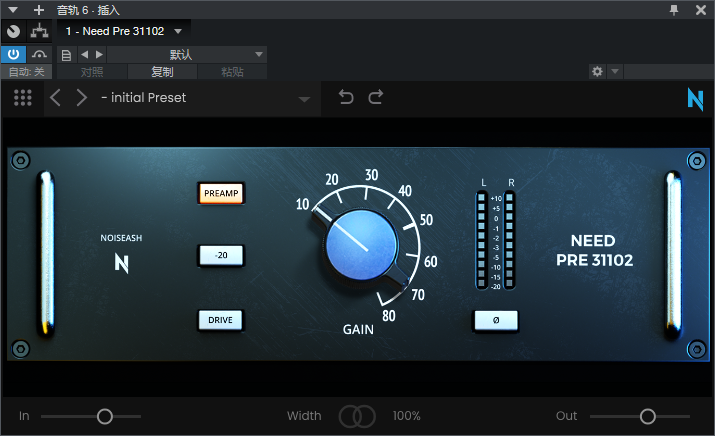Select next plugin preset chevron
The width and height of the screenshot is (715, 436).
pyautogui.click(x=82, y=98)
